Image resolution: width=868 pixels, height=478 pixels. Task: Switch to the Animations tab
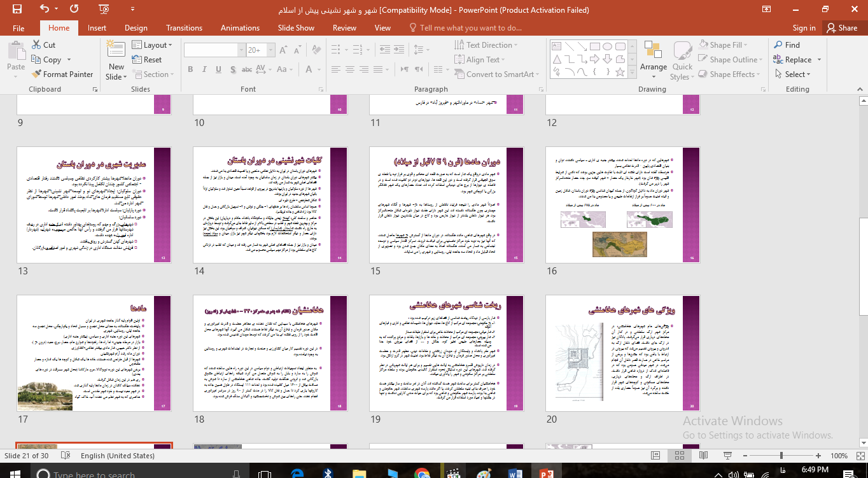click(240, 28)
